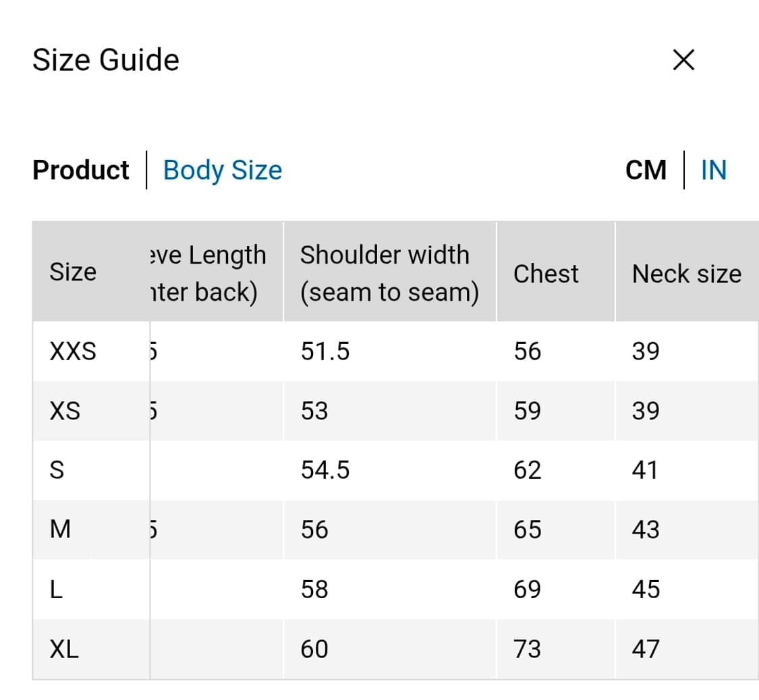Click the partially hidden Sleeve Length header
The width and height of the screenshot is (759, 700).
coord(208,273)
